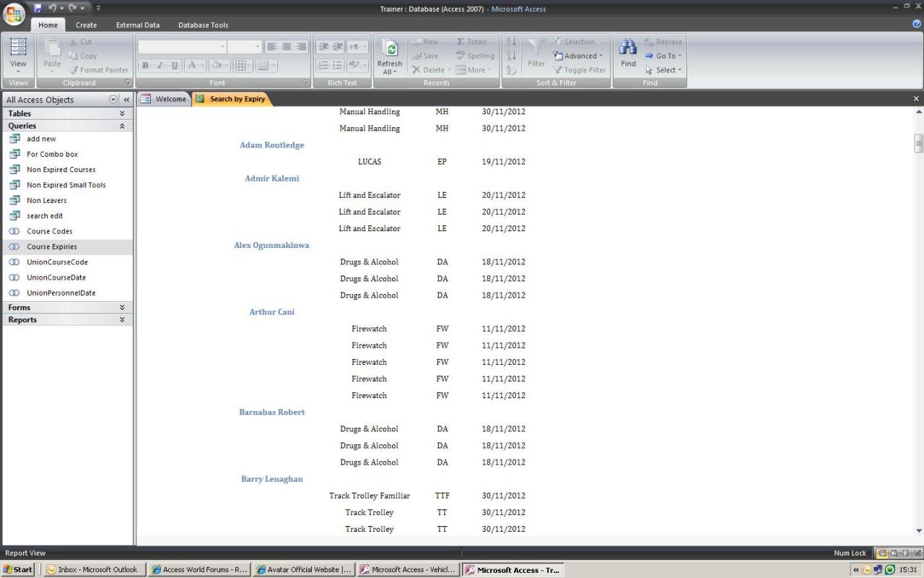Click the Report View status bar button
Viewport: 924px width, 578px height.
tap(881, 553)
